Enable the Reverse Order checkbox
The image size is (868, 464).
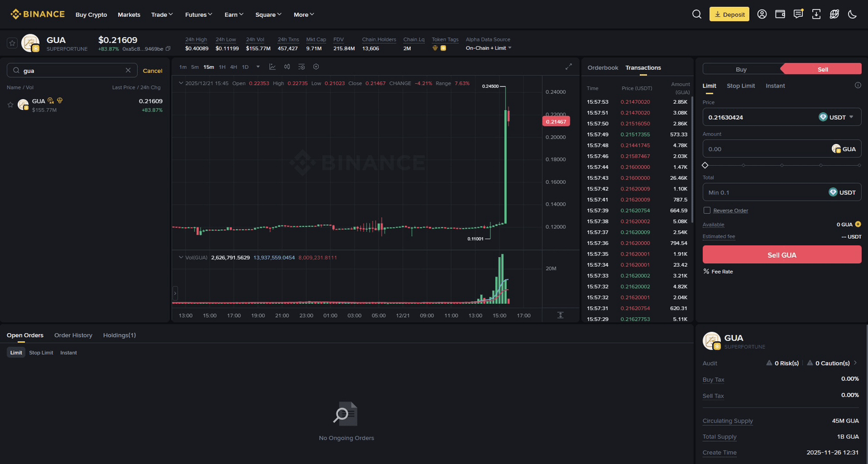pos(707,210)
